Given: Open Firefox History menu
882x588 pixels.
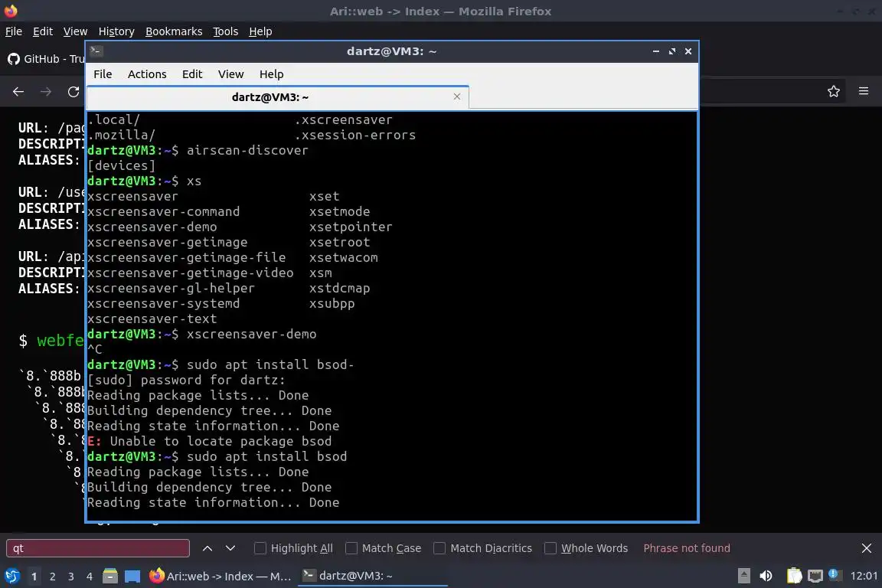Looking at the screenshot, I should (x=116, y=31).
